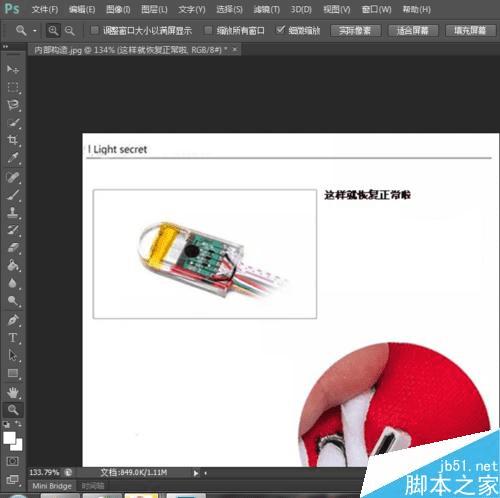Viewport: 500px width, 498px height.
Task: Open the 3D(D) menu
Action: pyautogui.click(x=301, y=9)
